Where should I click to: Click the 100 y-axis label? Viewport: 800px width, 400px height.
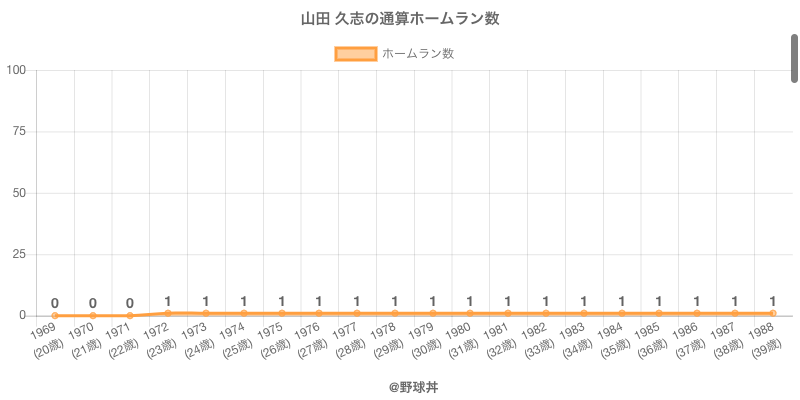click(x=15, y=70)
